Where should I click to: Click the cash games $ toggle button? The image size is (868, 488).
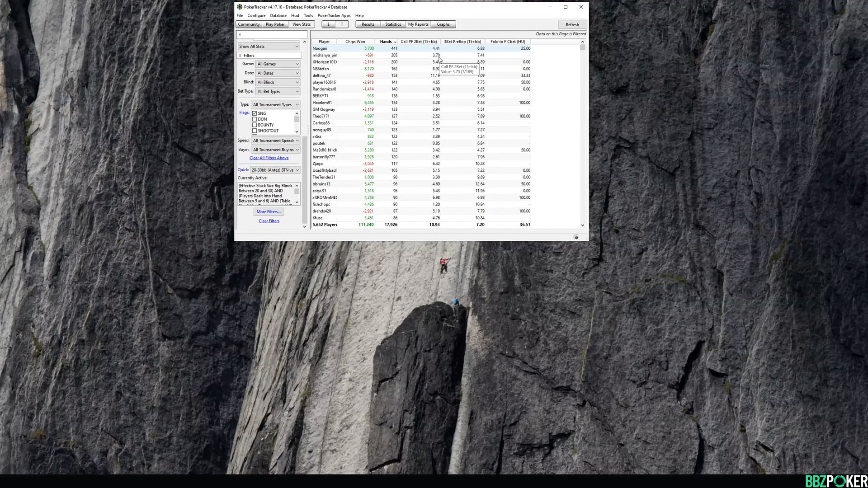point(329,24)
